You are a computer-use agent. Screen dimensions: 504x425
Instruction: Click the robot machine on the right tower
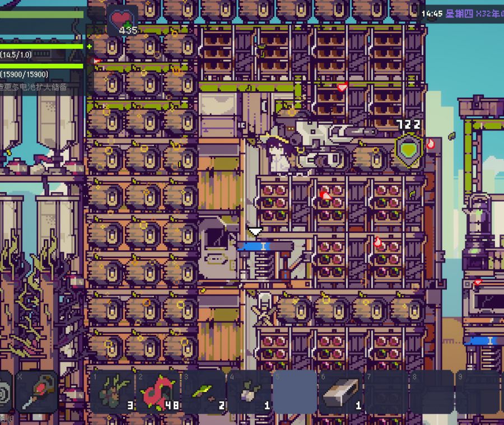(x=479, y=231)
